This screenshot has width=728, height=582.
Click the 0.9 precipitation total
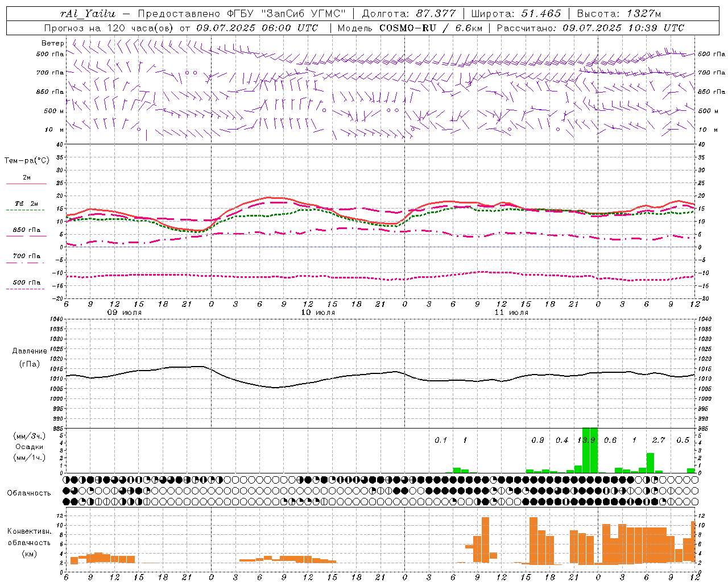tap(537, 440)
